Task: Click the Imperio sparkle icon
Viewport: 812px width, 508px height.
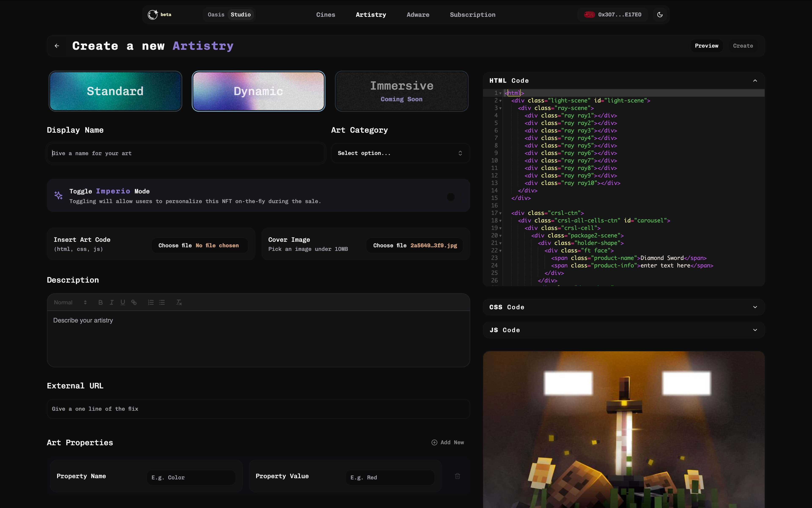Action: [59, 195]
